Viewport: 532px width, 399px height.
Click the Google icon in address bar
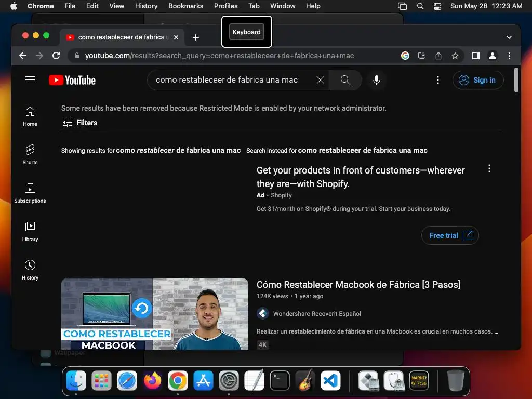point(405,56)
